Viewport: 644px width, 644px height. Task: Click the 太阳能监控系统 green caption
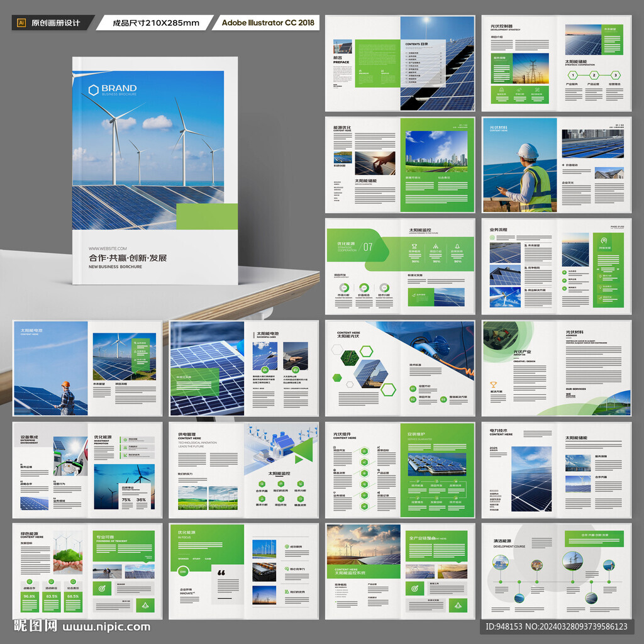(x=350, y=572)
